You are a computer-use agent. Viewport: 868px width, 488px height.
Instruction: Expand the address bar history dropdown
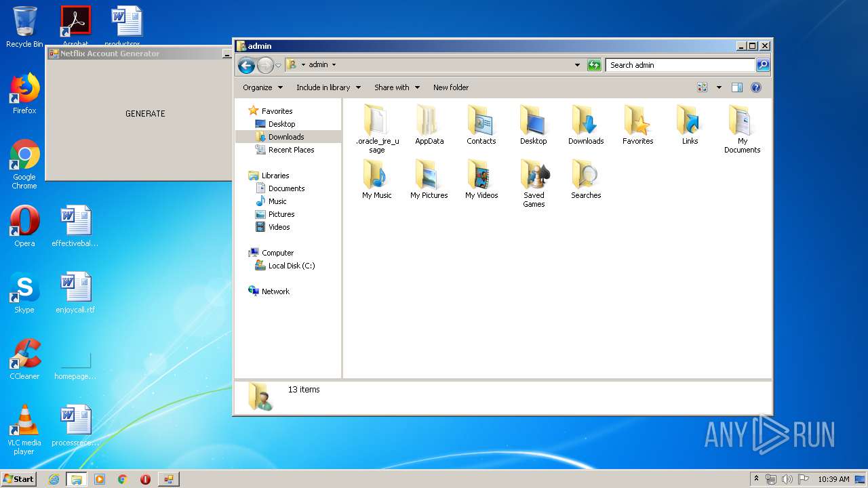pos(577,65)
